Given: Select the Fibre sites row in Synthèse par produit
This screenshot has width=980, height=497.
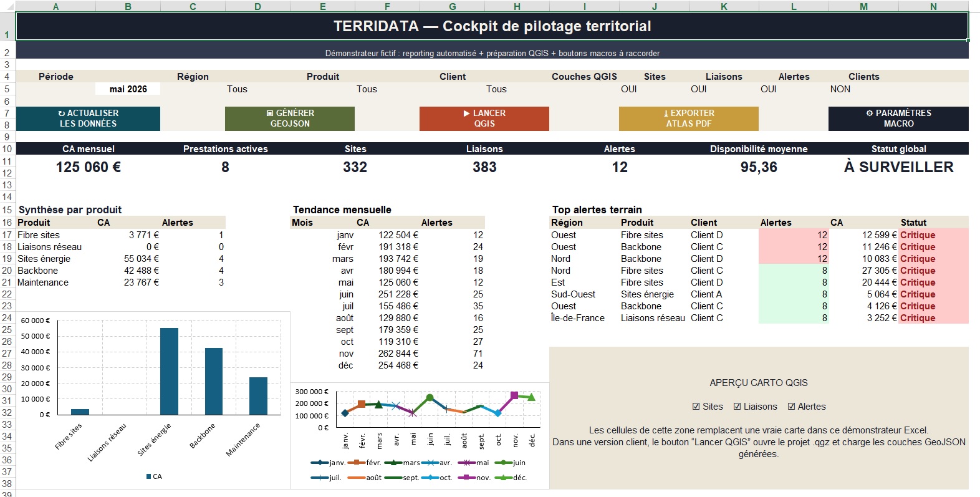Looking at the screenshot, I should 120,235.
